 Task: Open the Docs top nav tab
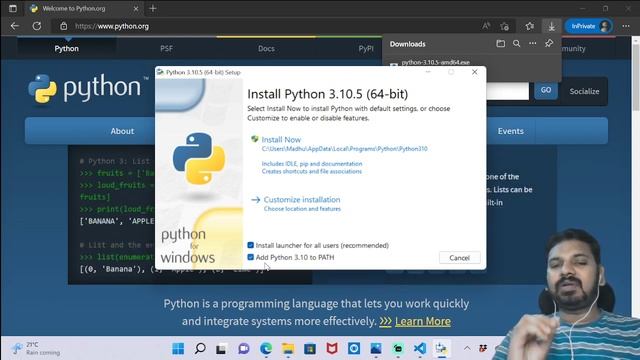pyautogui.click(x=266, y=49)
